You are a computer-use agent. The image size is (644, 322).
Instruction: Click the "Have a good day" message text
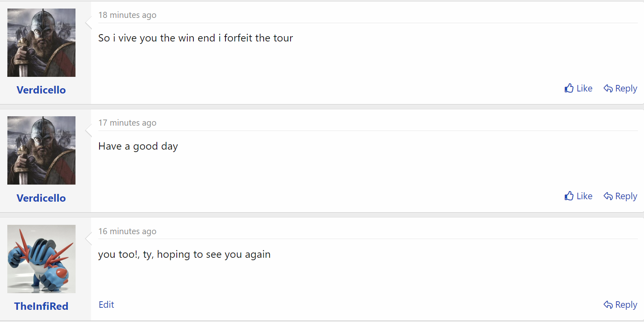tap(138, 146)
